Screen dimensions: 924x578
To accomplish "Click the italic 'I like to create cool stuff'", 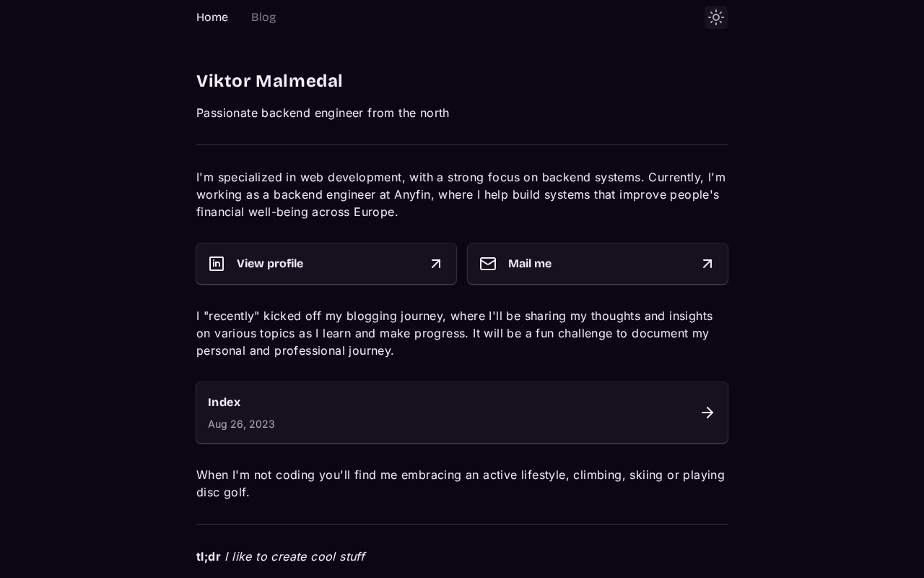I will click(x=295, y=556).
